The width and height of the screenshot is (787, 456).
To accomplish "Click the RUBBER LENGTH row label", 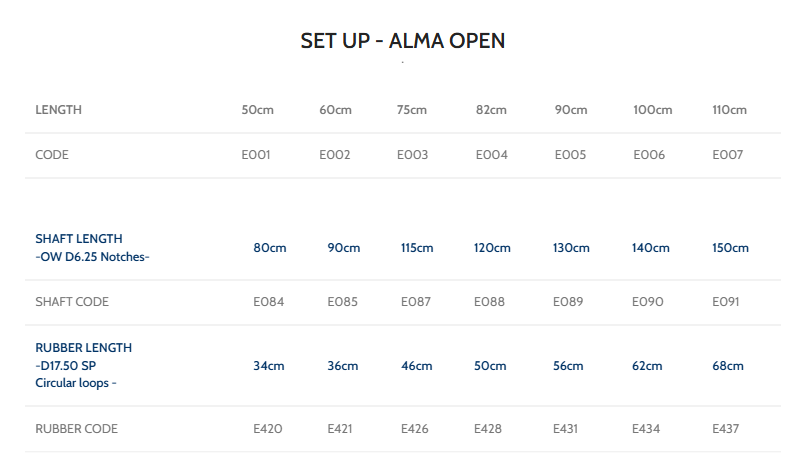I will click(83, 348).
